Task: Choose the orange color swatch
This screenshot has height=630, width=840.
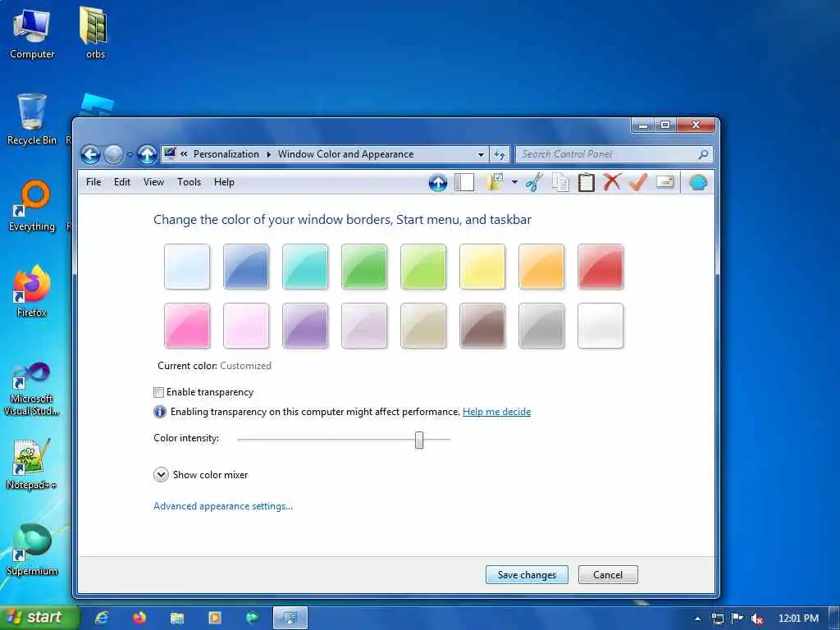Action: point(541,267)
